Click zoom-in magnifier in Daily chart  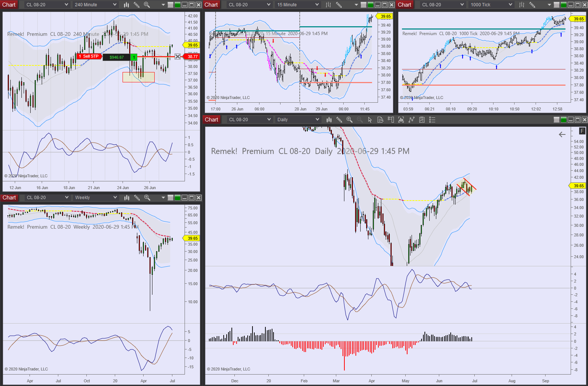[350, 120]
